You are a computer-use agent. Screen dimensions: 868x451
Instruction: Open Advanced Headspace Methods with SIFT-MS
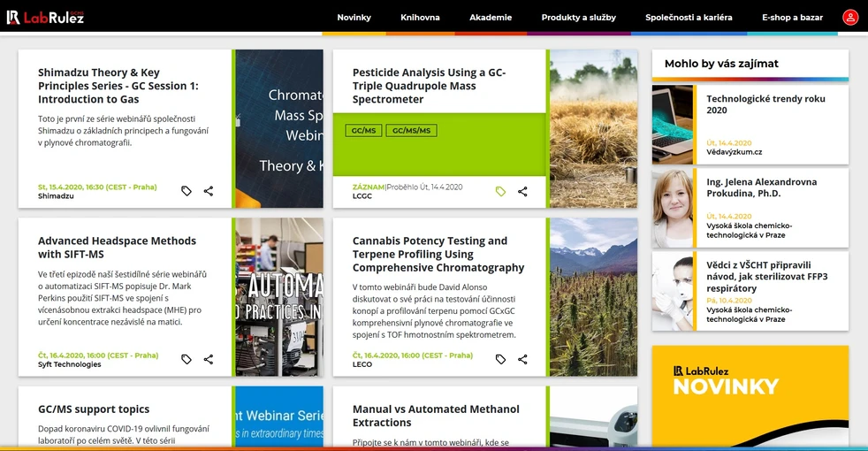[117, 247]
